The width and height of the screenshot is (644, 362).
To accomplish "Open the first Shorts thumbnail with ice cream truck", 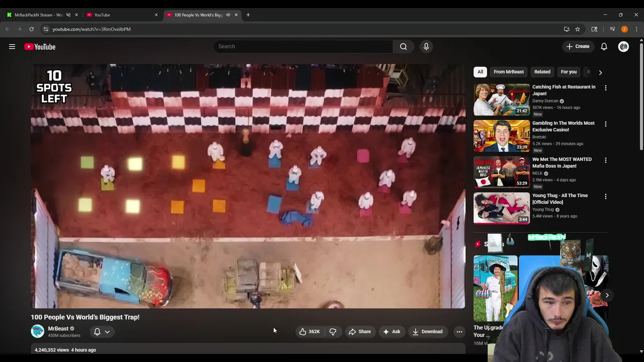I will [x=495, y=288].
